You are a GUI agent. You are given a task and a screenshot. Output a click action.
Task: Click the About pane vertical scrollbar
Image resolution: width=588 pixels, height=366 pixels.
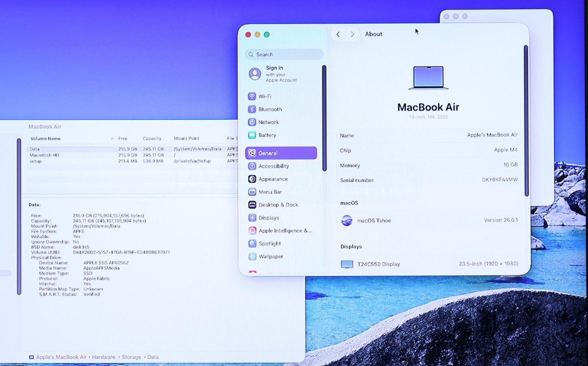526,121
